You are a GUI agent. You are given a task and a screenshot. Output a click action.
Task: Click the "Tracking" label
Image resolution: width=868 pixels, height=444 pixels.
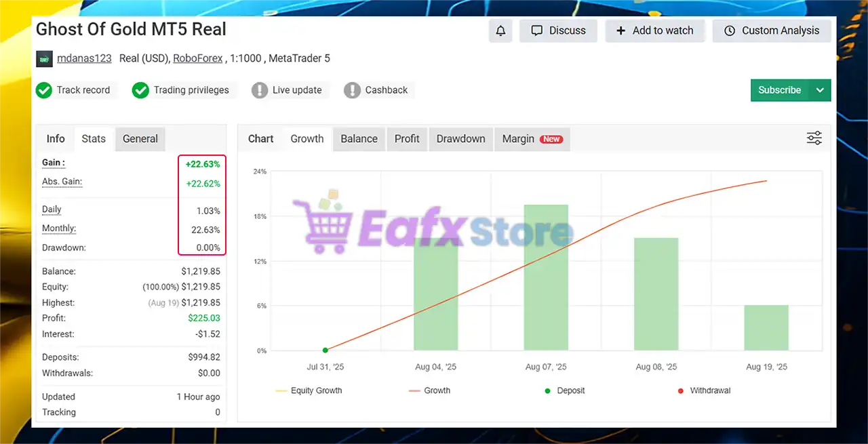tap(59, 412)
